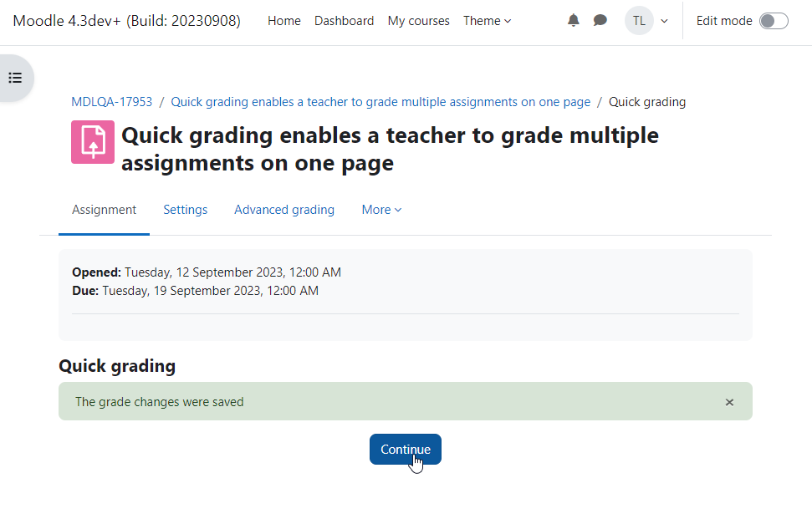Click the Continue button
This screenshot has height=524, width=812.
pos(406,449)
